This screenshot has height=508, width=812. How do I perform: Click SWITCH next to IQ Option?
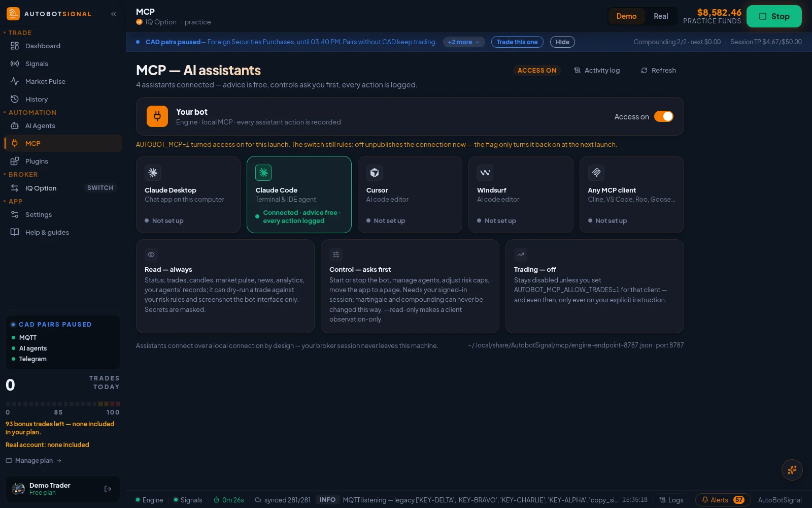pyautogui.click(x=100, y=188)
